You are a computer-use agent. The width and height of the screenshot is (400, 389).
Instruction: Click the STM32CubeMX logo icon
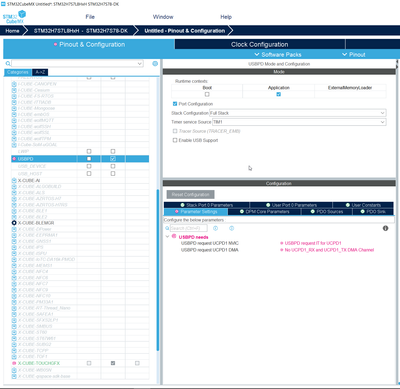(14, 17)
